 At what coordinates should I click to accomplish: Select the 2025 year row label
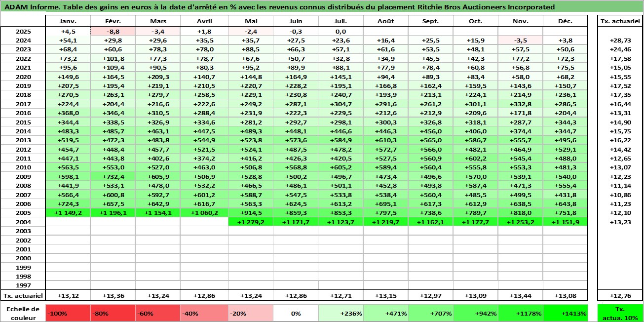pos(23,31)
